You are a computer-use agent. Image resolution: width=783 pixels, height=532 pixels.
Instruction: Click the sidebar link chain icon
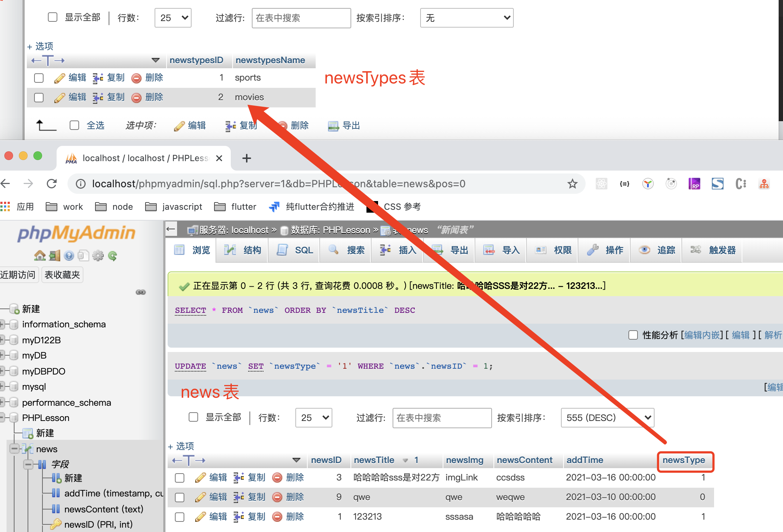[141, 292]
